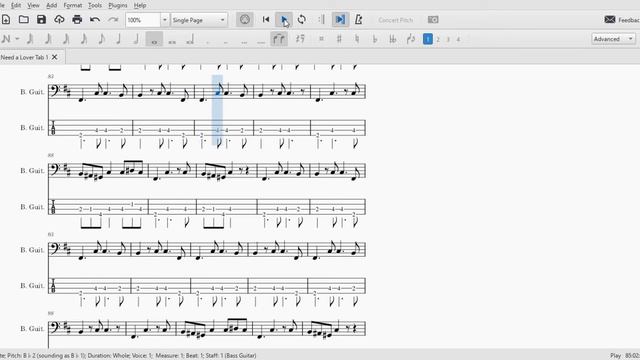Screen dimensions: 640x360
Task: Start playback with the play button
Action: coord(284,20)
